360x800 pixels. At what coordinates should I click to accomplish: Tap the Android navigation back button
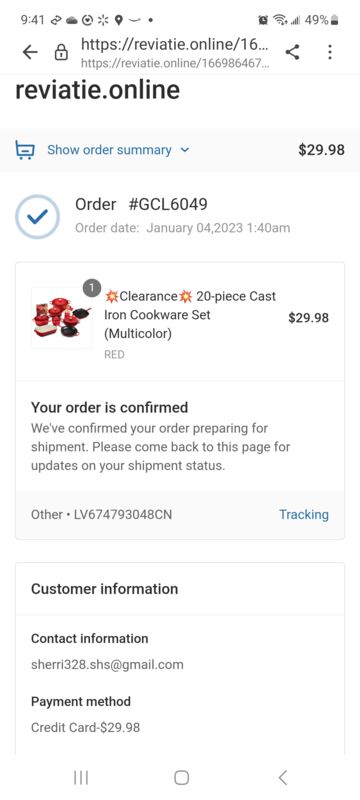point(282,778)
